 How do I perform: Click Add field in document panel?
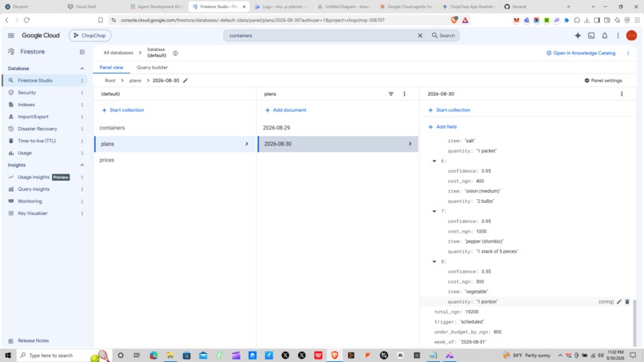442,127
